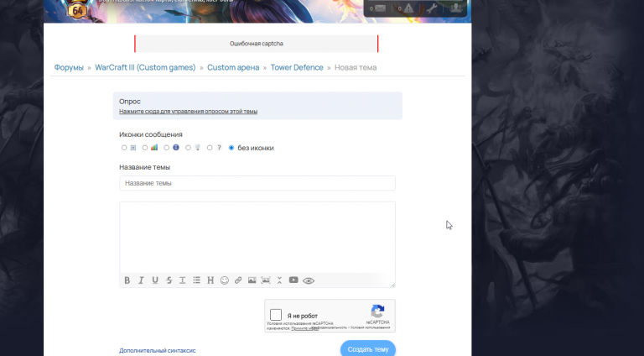The height and width of the screenshot is (356, 644).
Task: Insert a YouTube video
Action: [293, 280]
